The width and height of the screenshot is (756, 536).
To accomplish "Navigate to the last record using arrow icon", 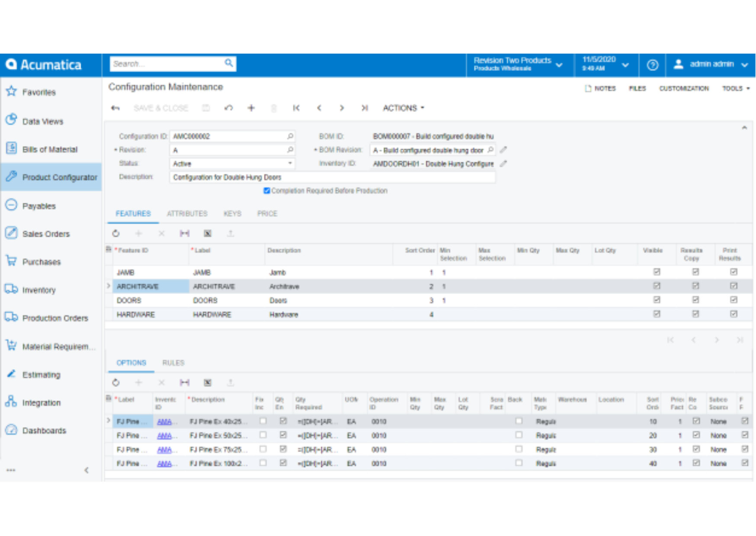I will click(364, 108).
